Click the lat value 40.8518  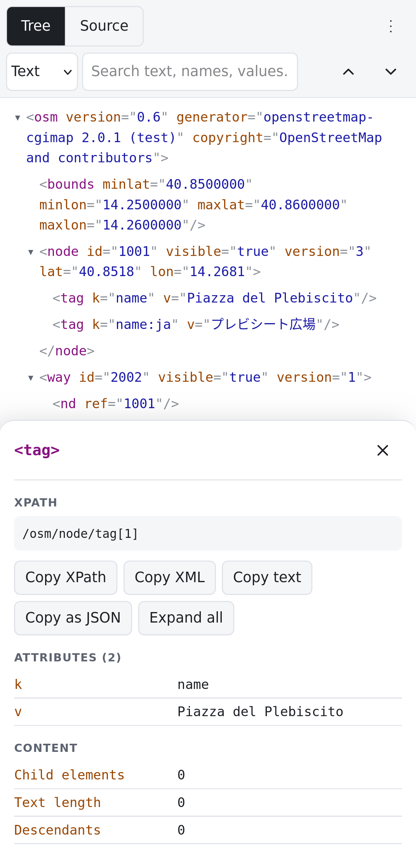click(106, 272)
